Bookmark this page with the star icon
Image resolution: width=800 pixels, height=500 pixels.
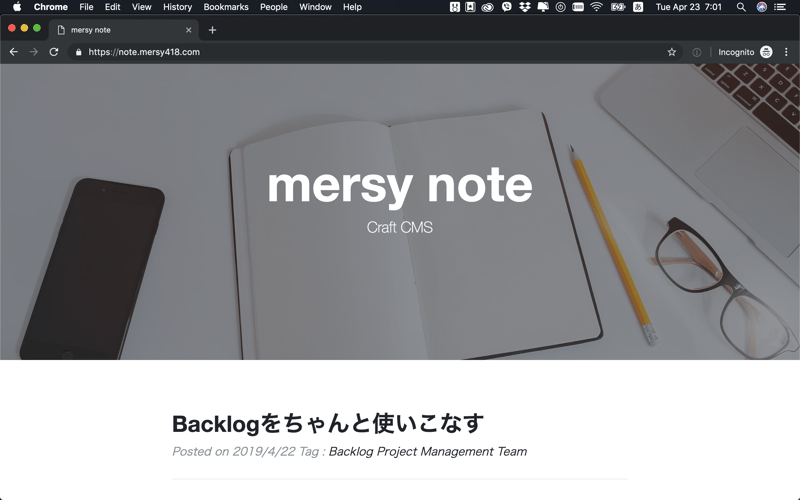672,52
